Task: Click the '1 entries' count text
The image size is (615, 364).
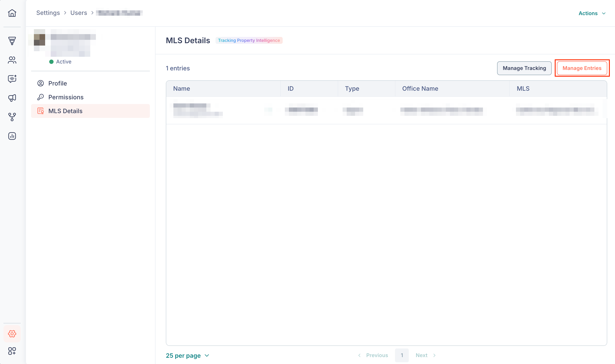Action: coord(178,68)
